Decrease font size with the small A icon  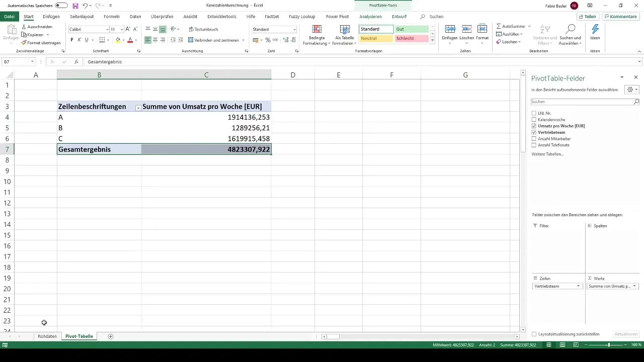135,29
